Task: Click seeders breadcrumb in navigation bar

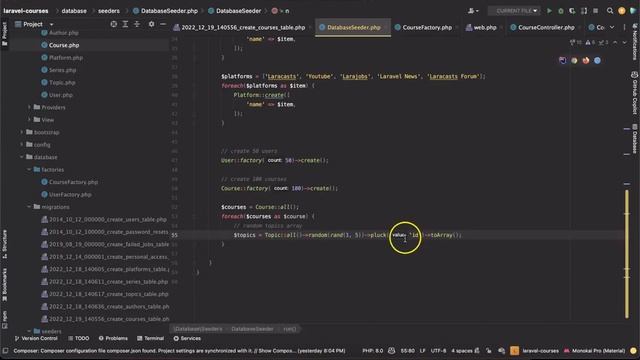Action: pyautogui.click(x=109, y=11)
